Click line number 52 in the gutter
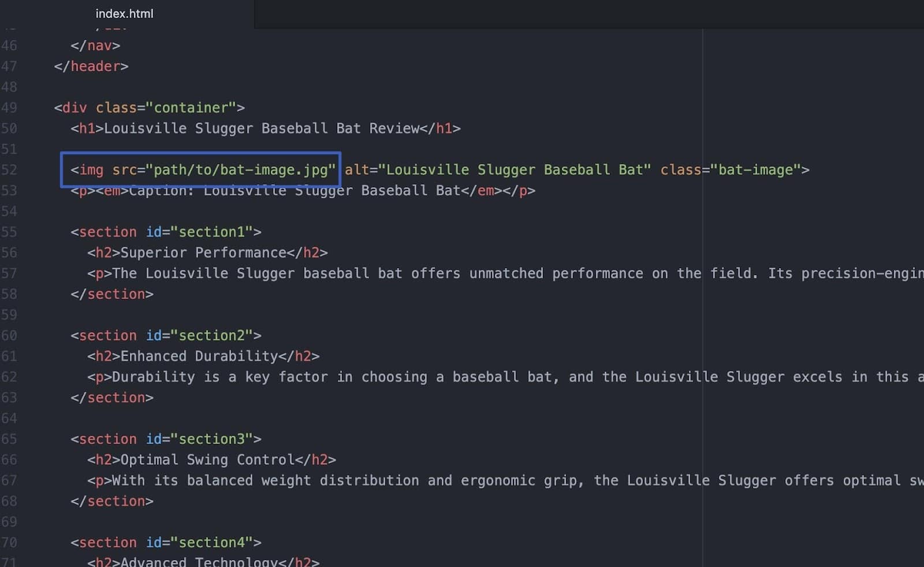 point(10,169)
